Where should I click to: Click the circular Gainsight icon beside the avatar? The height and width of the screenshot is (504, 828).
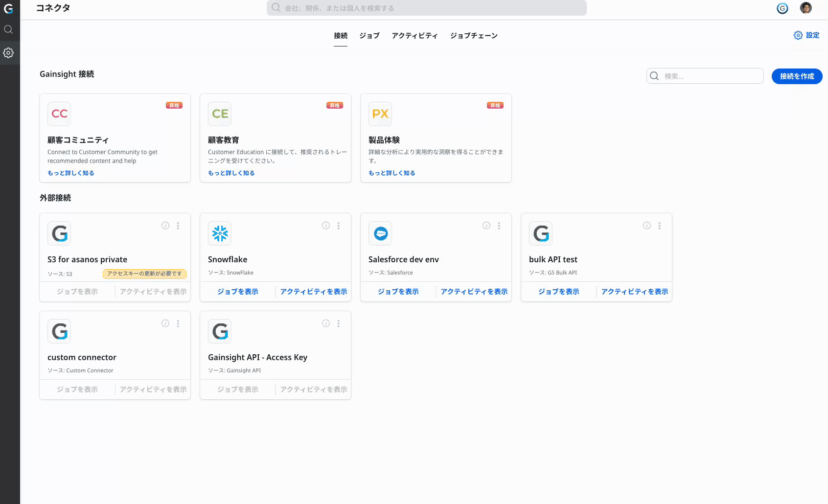782,8
